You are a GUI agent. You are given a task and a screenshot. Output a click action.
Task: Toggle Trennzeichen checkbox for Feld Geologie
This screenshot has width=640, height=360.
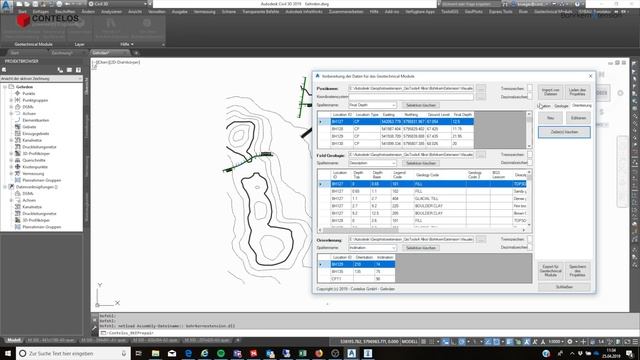point(529,154)
